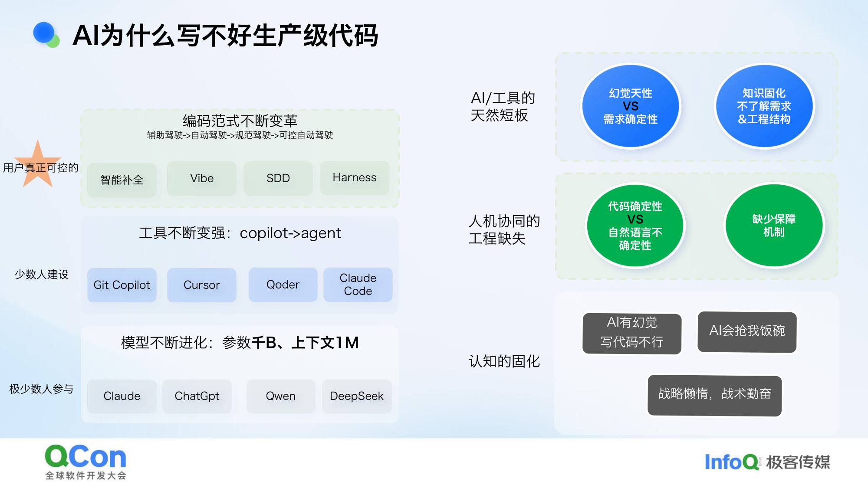Click the green circle 代码确定性 VS 自然语言不确定性
This screenshot has height=488, width=868.
point(635,226)
